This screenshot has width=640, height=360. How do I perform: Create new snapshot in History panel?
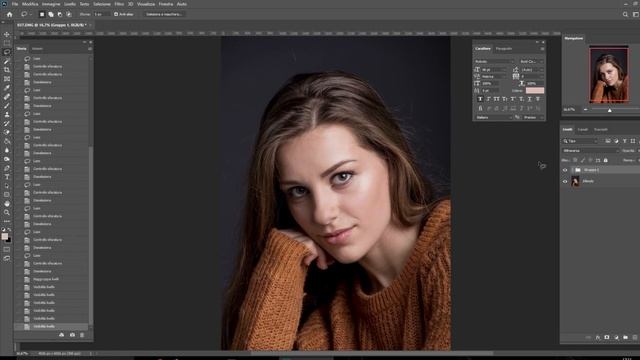(x=72, y=335)
